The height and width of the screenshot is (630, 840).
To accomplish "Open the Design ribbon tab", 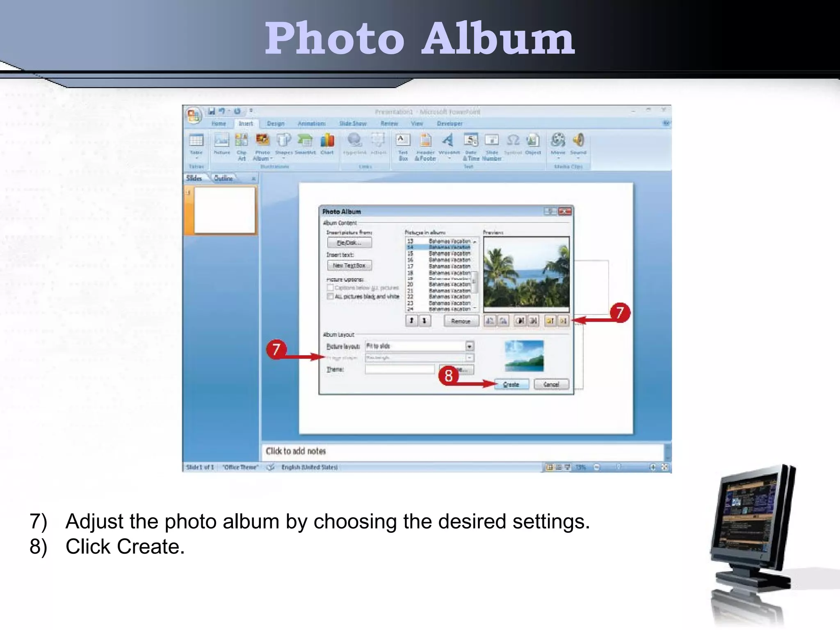I will coord(276,123).
